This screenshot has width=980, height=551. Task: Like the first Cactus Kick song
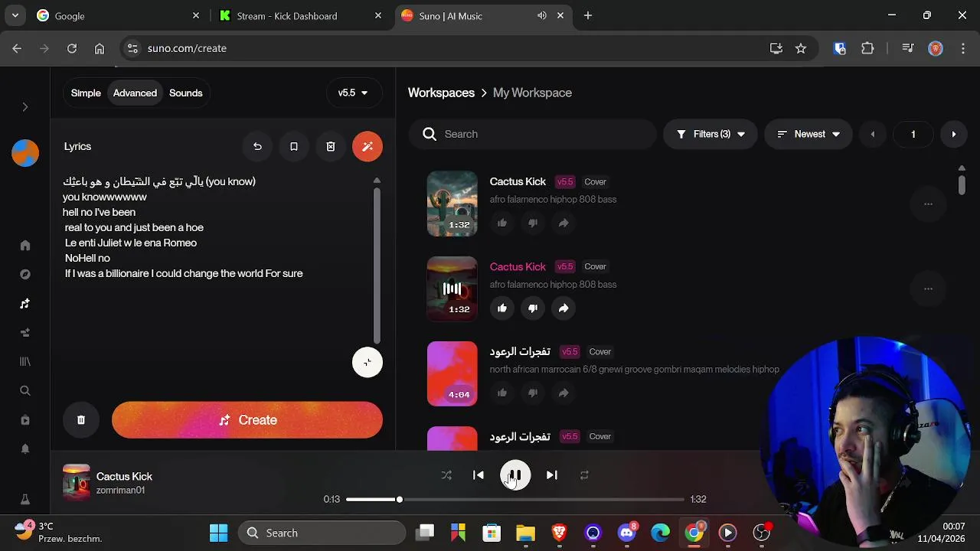502,223
